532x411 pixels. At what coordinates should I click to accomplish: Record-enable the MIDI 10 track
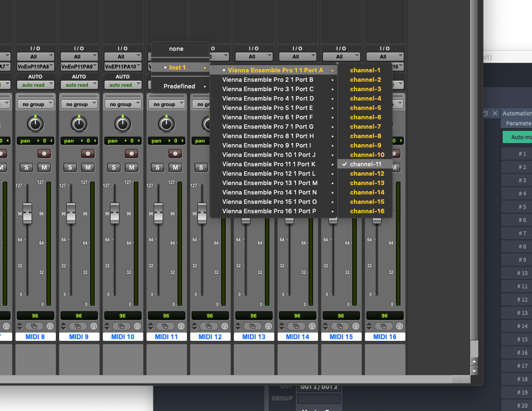point(131,154)
